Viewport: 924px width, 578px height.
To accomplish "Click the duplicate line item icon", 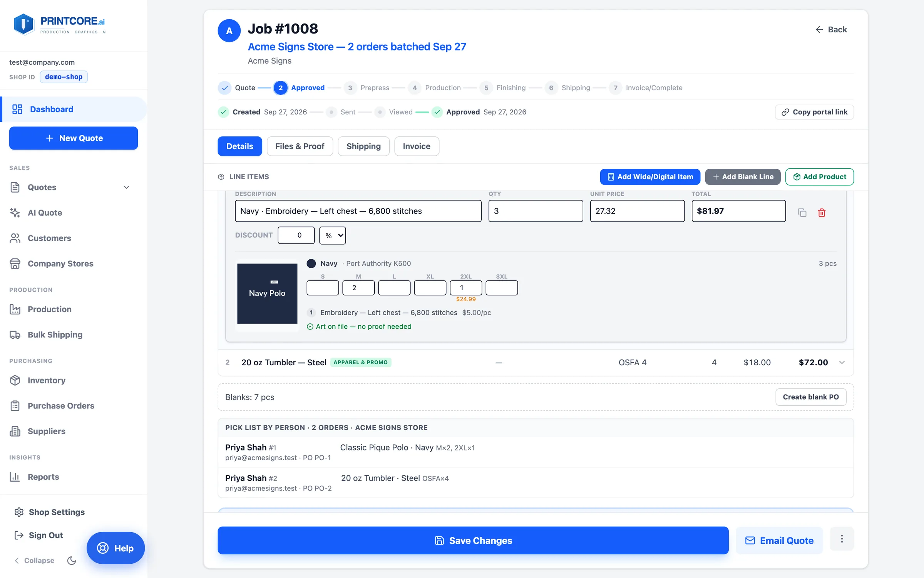I will (802, 213).
